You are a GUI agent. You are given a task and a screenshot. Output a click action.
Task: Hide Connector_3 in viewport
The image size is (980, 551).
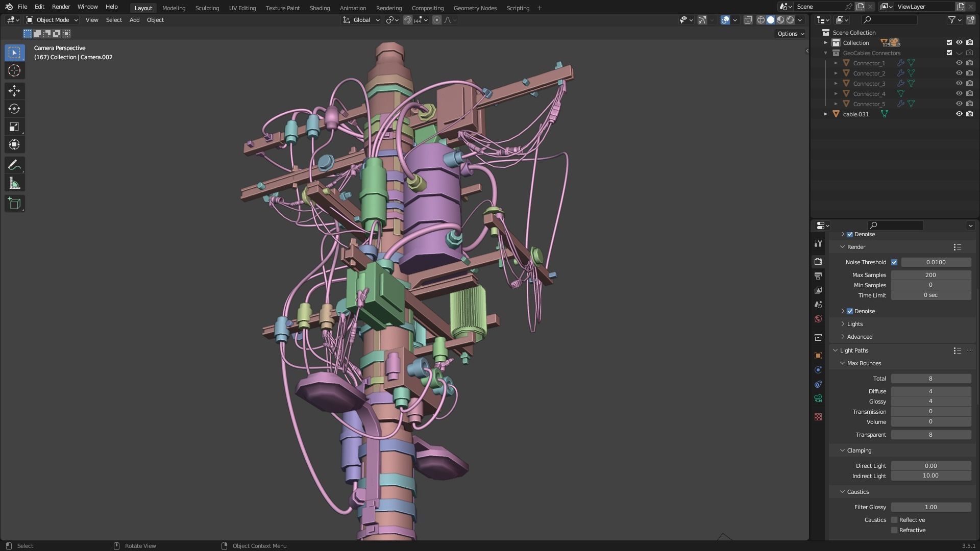(x=959, y=83)
